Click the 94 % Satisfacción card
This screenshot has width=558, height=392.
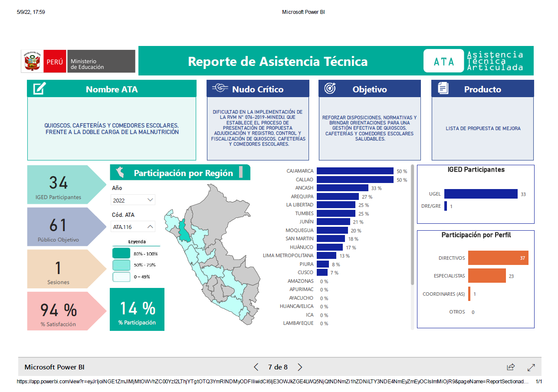[x=66, y=311]
